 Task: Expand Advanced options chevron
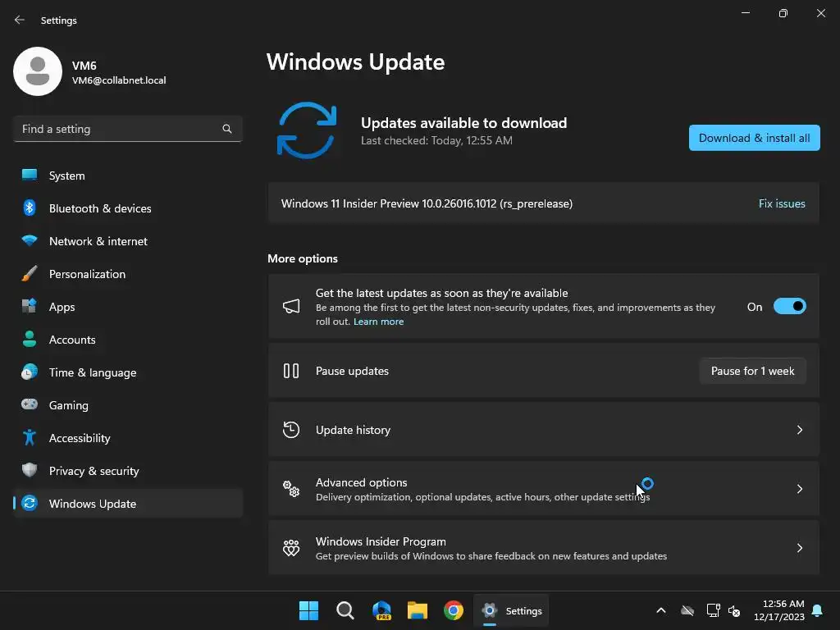coord(799,489)
